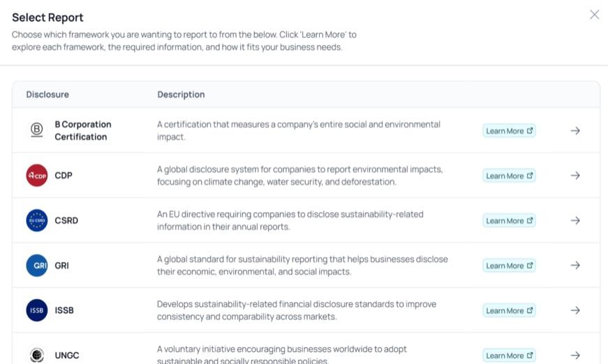
Task: Click the dark ISSB logo icon
Action: pos(37,310)
